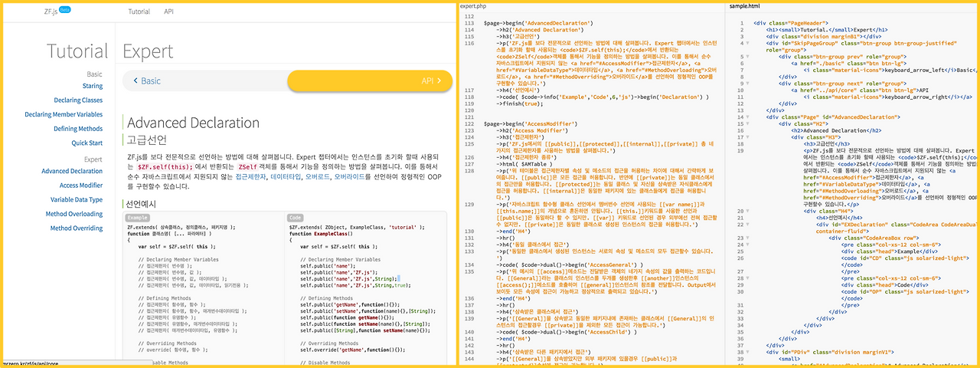Click the gray Code label on right code box
The width and height of the screenshot is (980, 368).
pyautogui.click(x=296, y=218)
